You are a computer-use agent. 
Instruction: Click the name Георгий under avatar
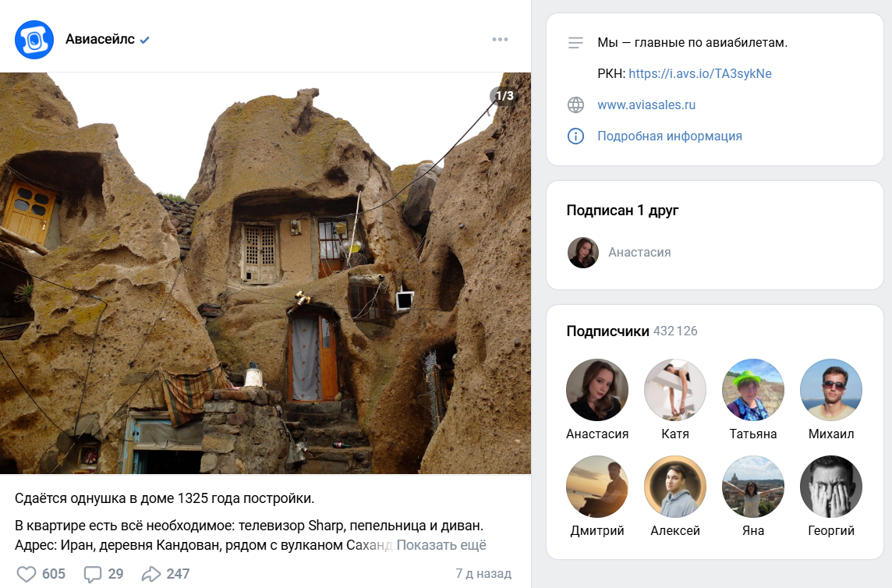(831, 530)
